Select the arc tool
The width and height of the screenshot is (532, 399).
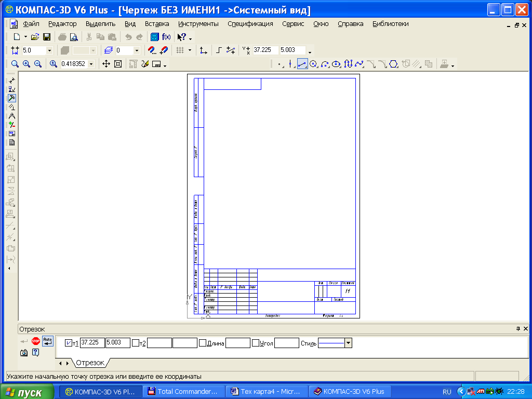pos(325,64)
